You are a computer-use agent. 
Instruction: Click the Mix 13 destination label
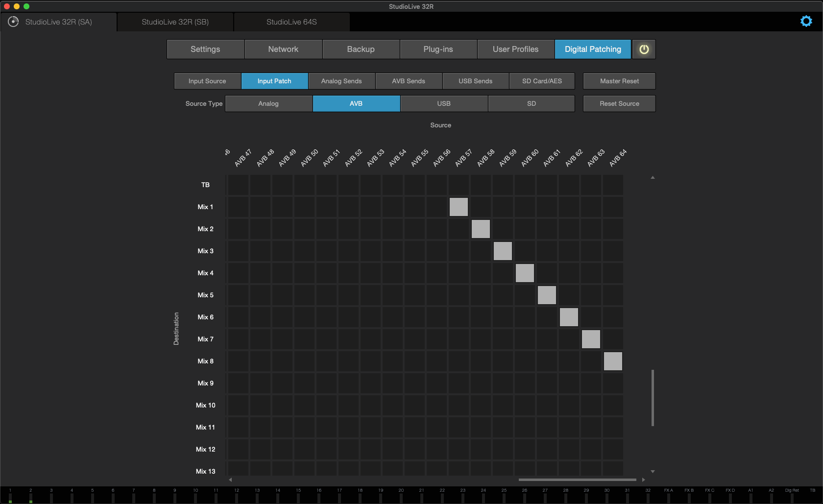205,471
